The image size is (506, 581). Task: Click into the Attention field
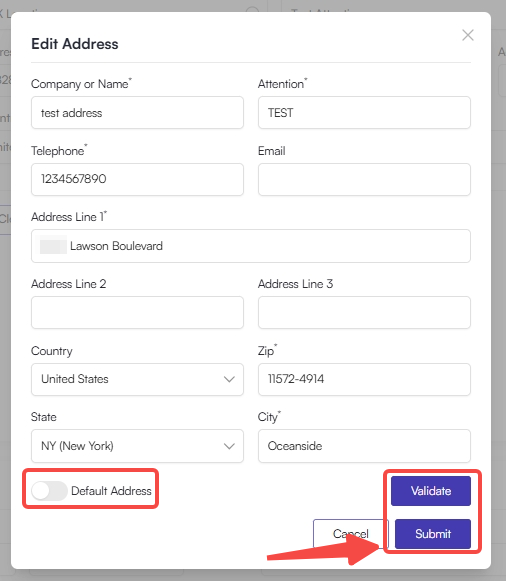pos(364,113)
